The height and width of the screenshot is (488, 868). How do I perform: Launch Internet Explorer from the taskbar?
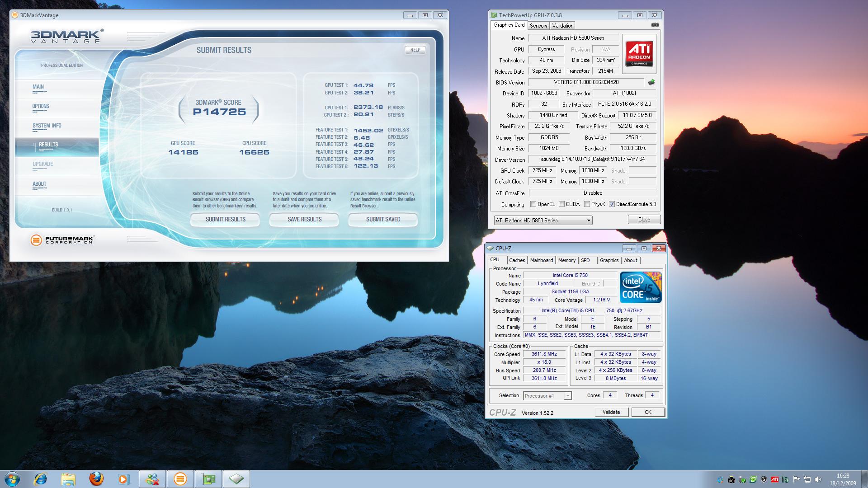(x=40, y=479)
